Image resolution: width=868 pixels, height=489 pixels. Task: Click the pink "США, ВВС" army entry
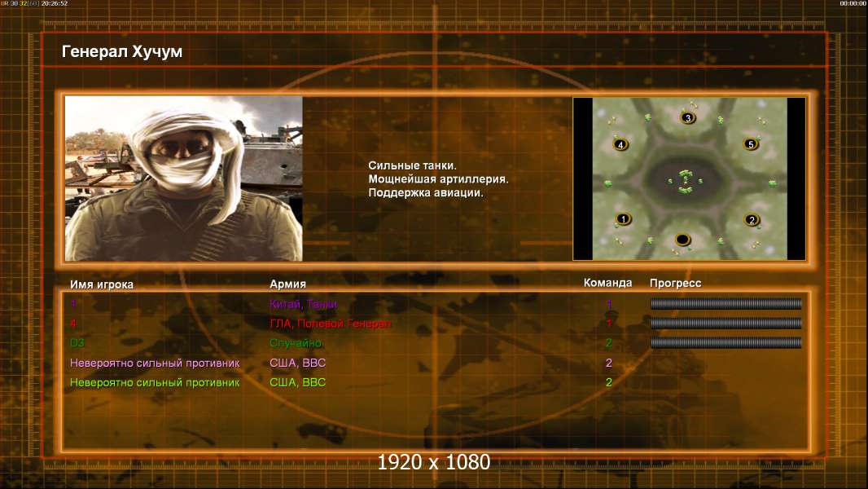298,363
